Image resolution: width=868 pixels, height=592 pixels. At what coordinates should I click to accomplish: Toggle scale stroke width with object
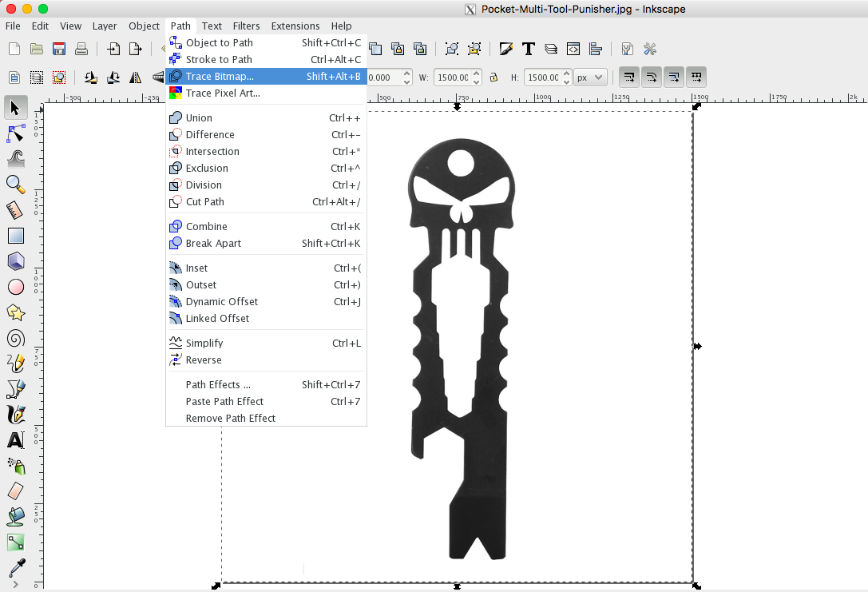coord(629,77)
